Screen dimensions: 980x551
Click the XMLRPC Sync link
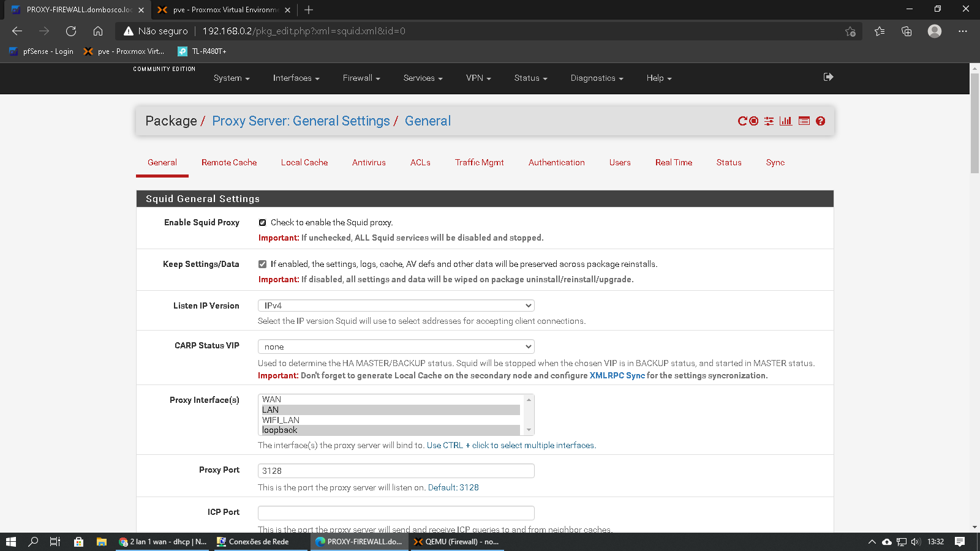point(617,376)
